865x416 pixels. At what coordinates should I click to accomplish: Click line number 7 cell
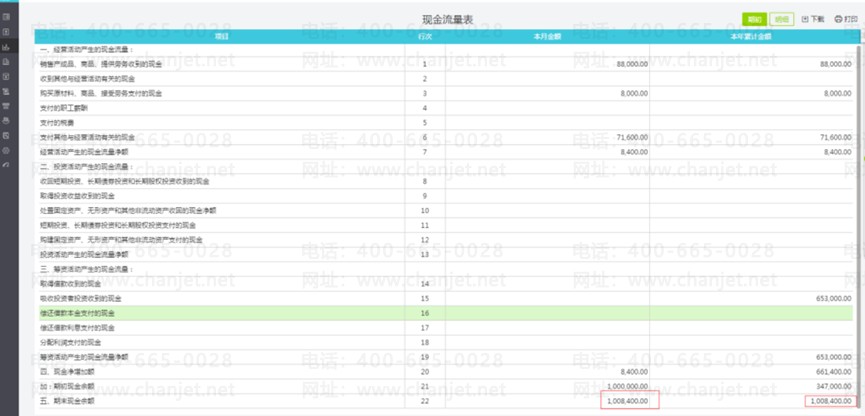pyautogui.click(x=425, y=152)
